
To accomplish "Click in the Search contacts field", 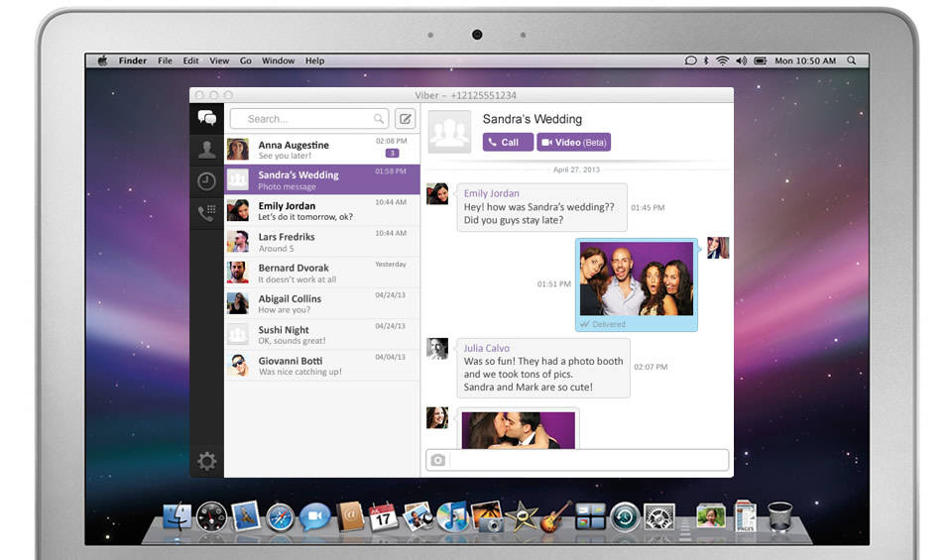I will pyautogui.click(x=309, y=119).
